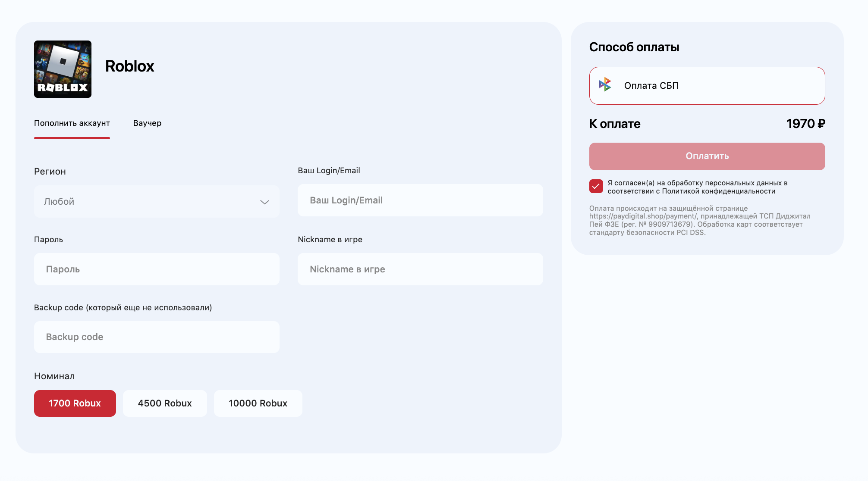Click the Способ оплаты heading

pos(634,47)
